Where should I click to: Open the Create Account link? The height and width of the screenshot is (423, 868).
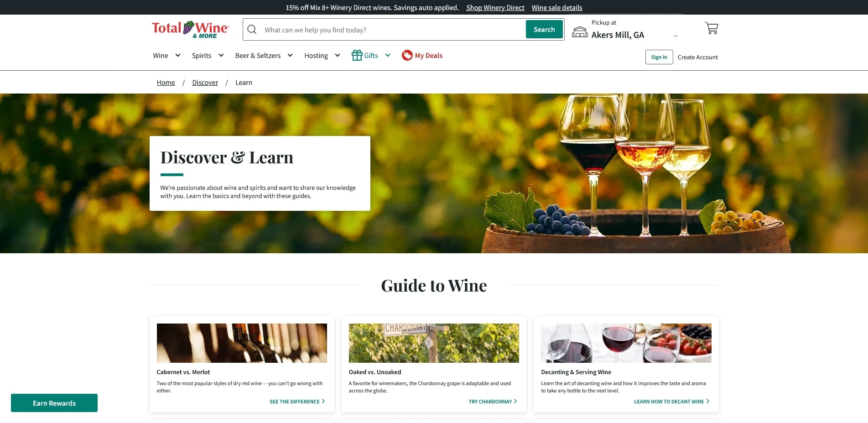click(697, 57)
